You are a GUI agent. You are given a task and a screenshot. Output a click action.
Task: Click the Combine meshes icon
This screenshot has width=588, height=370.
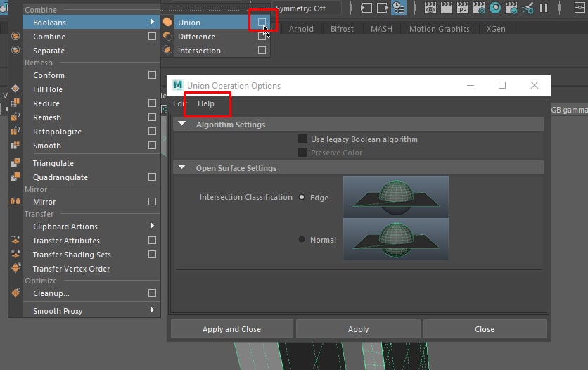(x=15, y=36)
